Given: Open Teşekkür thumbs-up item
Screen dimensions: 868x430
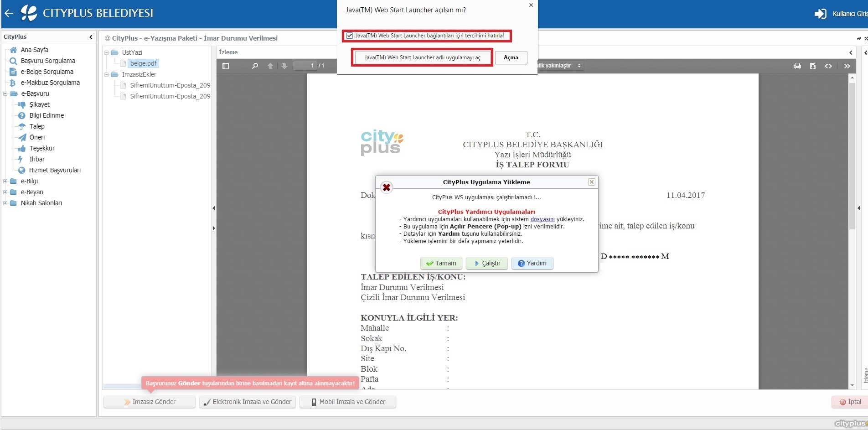Looking at the screenshot, I should click(x=42, y=148).
